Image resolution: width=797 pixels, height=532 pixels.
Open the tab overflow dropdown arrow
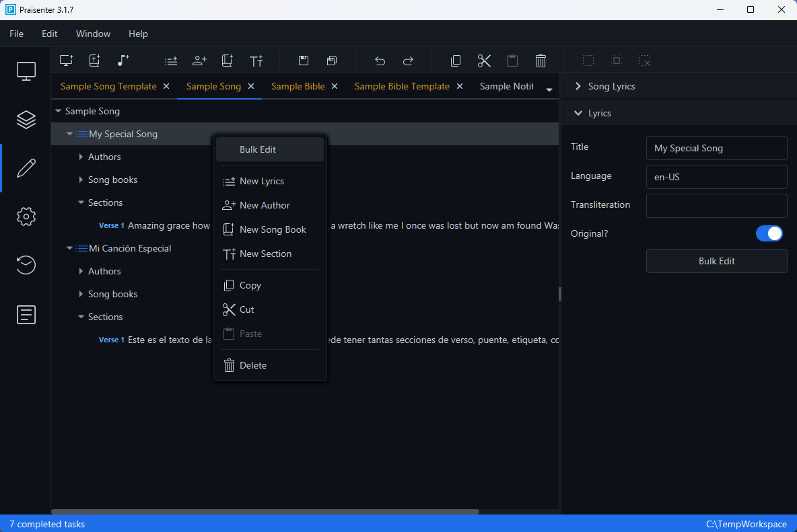549,89
